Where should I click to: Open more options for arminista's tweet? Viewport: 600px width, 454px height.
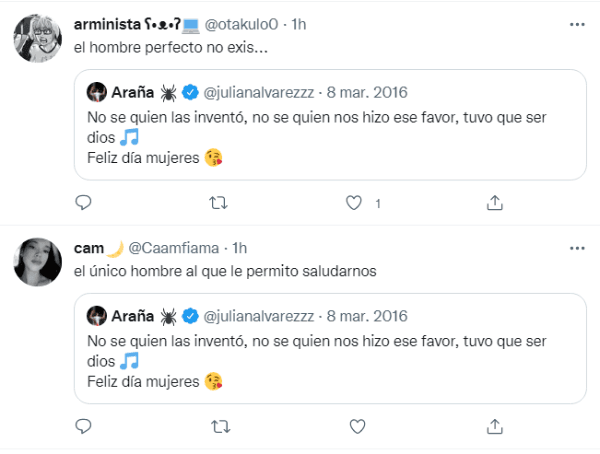coord(577,23)
